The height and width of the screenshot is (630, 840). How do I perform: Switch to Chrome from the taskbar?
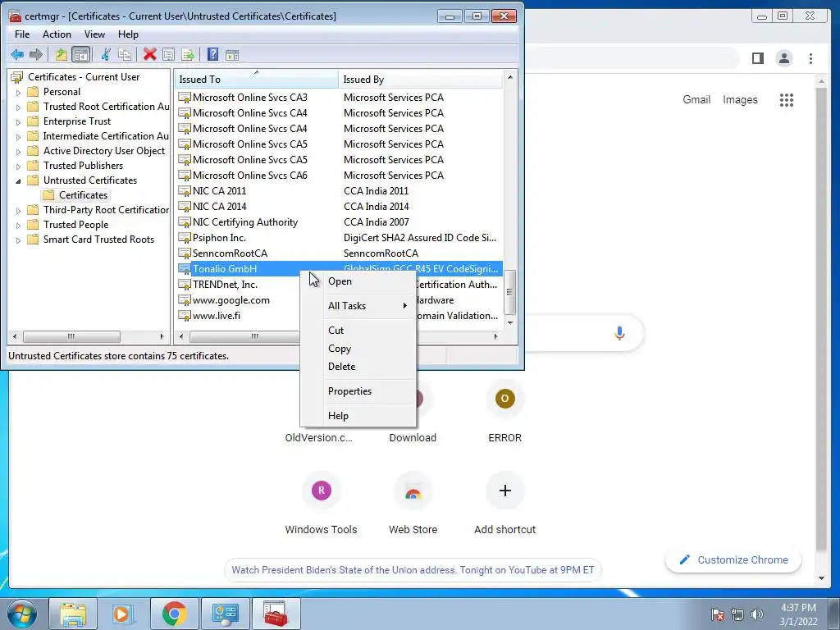pyautogui.click(x=174, y=614)
